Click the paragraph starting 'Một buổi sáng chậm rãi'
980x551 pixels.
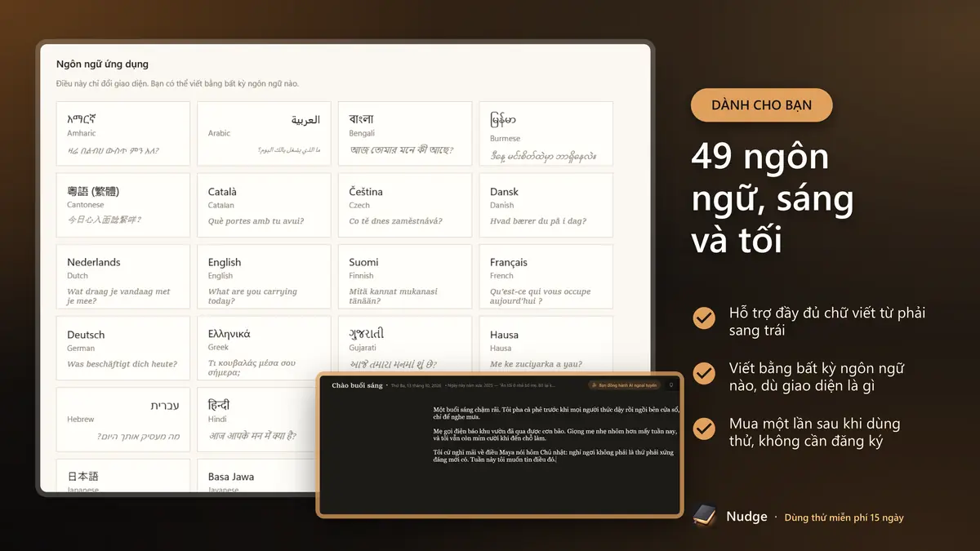556,412
